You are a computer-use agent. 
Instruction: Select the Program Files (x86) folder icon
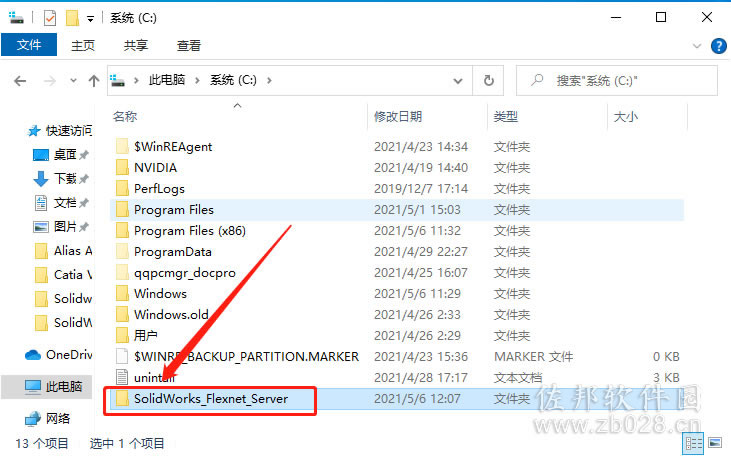(122, 230)
